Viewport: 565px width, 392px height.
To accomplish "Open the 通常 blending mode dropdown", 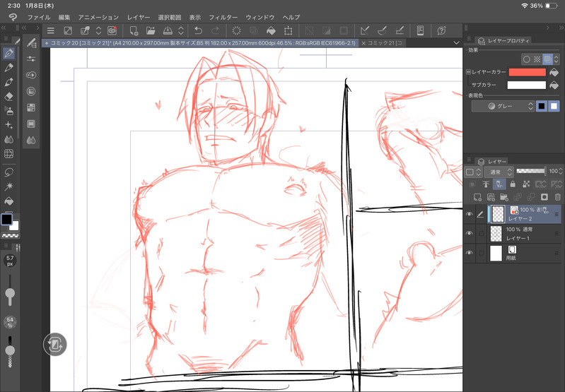I will click(x=499, y=172).
